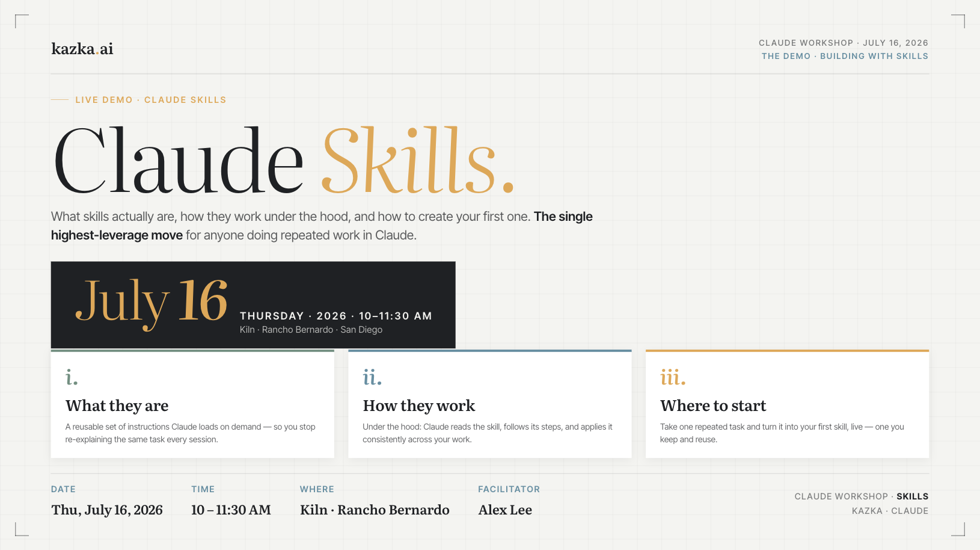Click the description starting 'Take one repeated task'
The height and width of the screenshot is (550, 980).
pos(782,433)
